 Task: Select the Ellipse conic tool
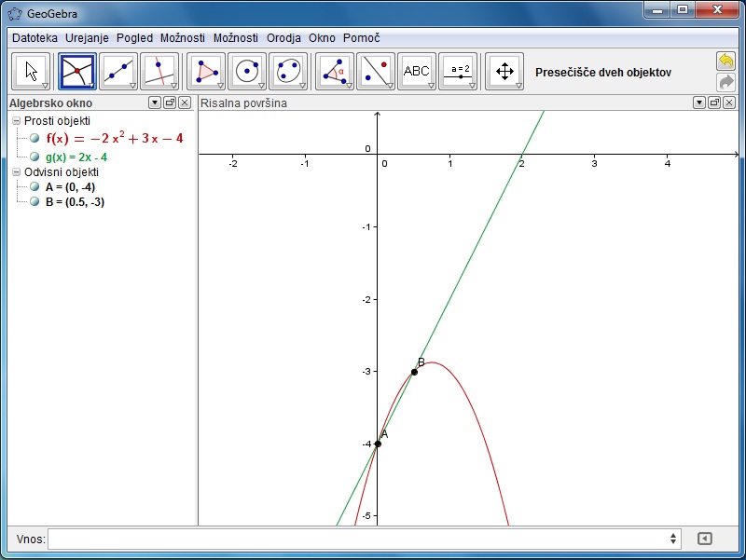[287, 71]
